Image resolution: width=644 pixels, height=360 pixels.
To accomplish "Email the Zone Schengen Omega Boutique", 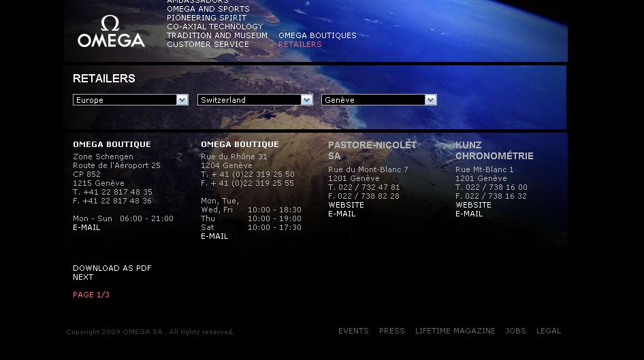I will click(86, 227).
